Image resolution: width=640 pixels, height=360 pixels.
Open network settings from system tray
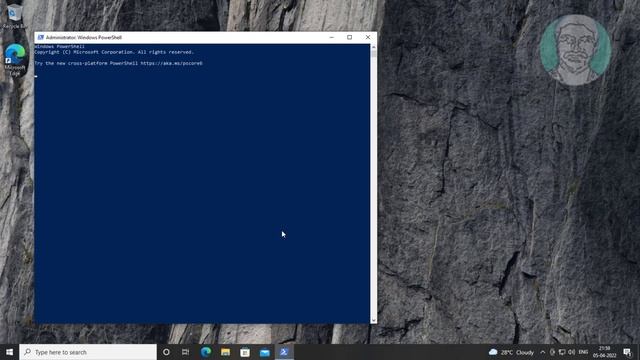point(562,352)
